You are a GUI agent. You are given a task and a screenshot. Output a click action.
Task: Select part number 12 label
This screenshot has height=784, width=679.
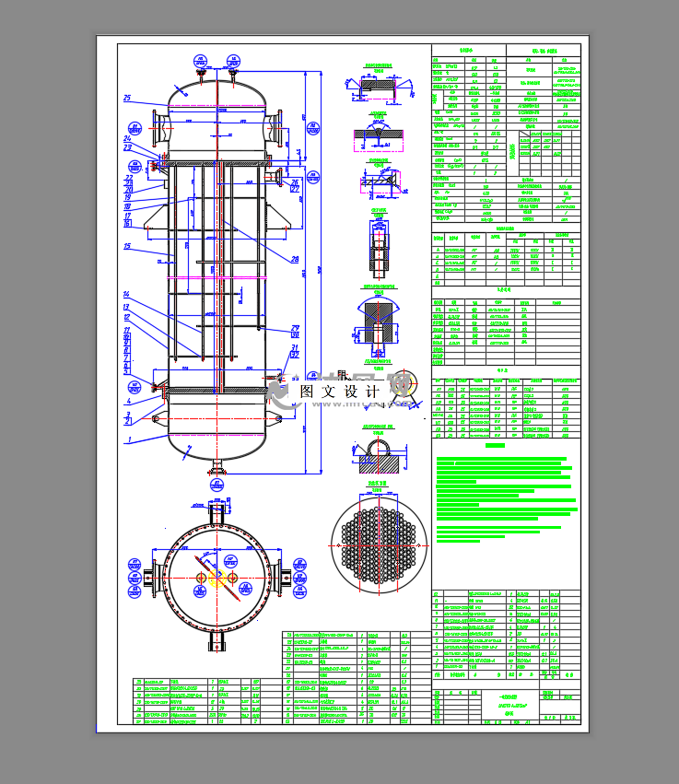(127, 317)
